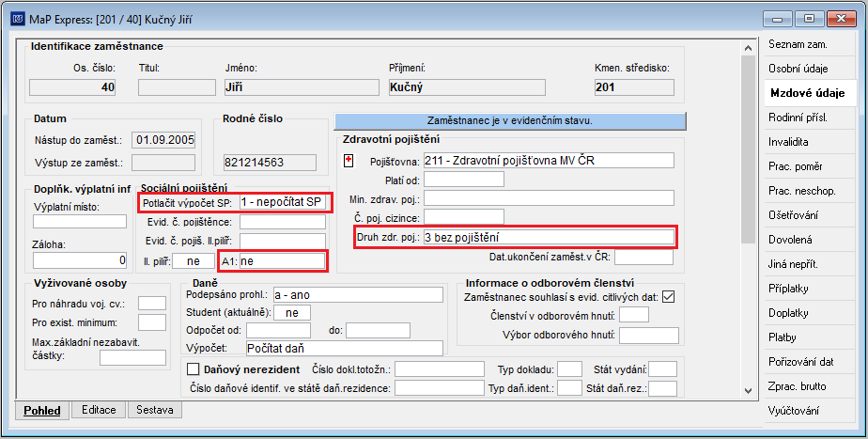This screenshot has width=868, height=439.
Task: Click scrollbar up arrow in the form
Action: pos(748,48)
